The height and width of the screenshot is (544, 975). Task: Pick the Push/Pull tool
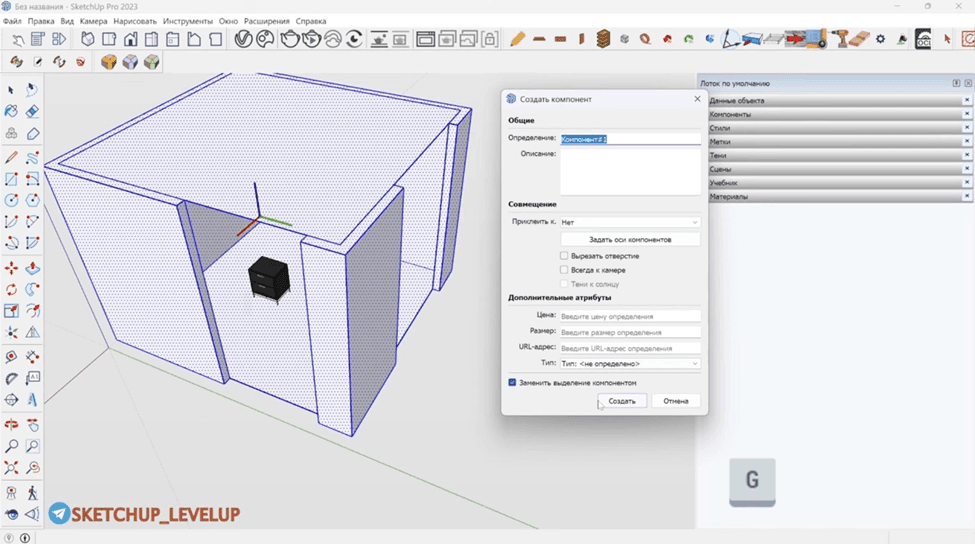32,268
